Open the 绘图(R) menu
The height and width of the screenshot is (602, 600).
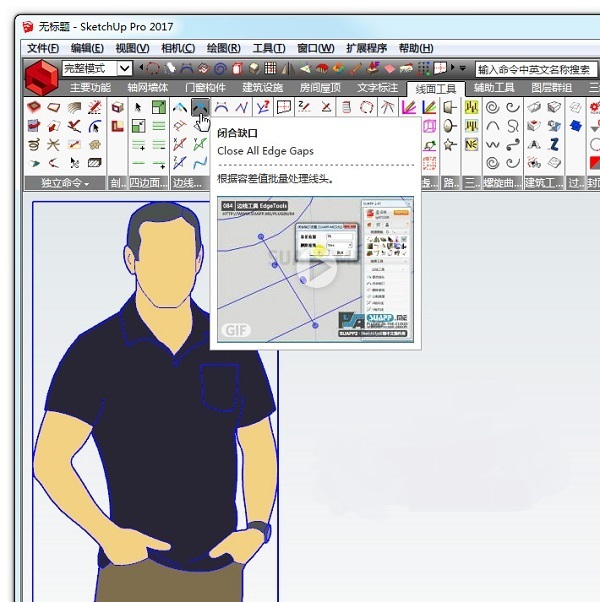click(x=223, y=48)
